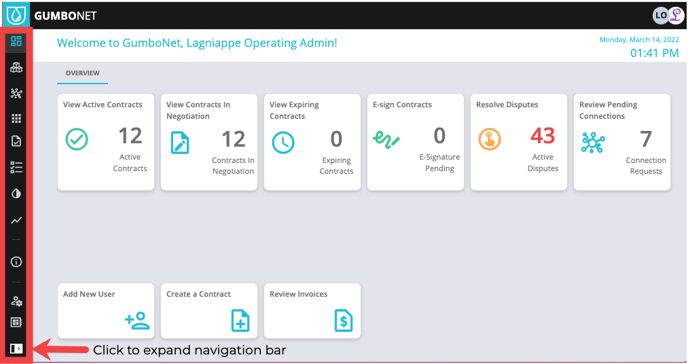
Task: Select the Create a Contract card
Action: click(x=209, y=311)
